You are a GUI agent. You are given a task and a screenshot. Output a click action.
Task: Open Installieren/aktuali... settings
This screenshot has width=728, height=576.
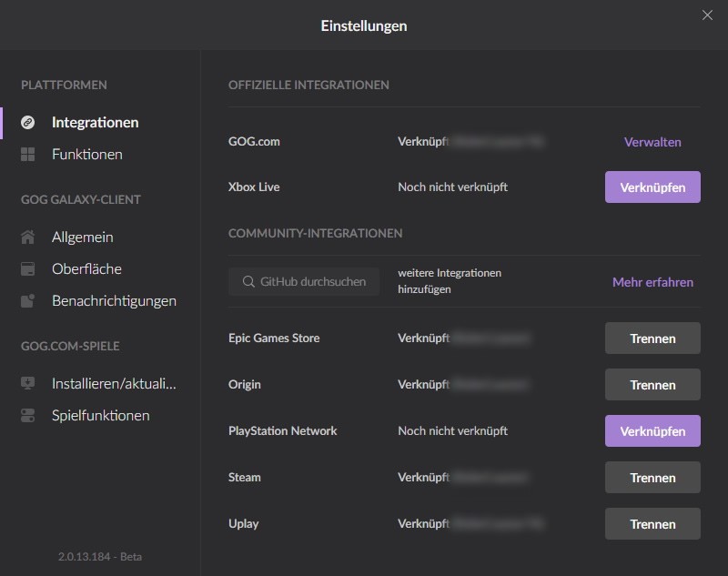pyautogui.click(x=115, y=383)
